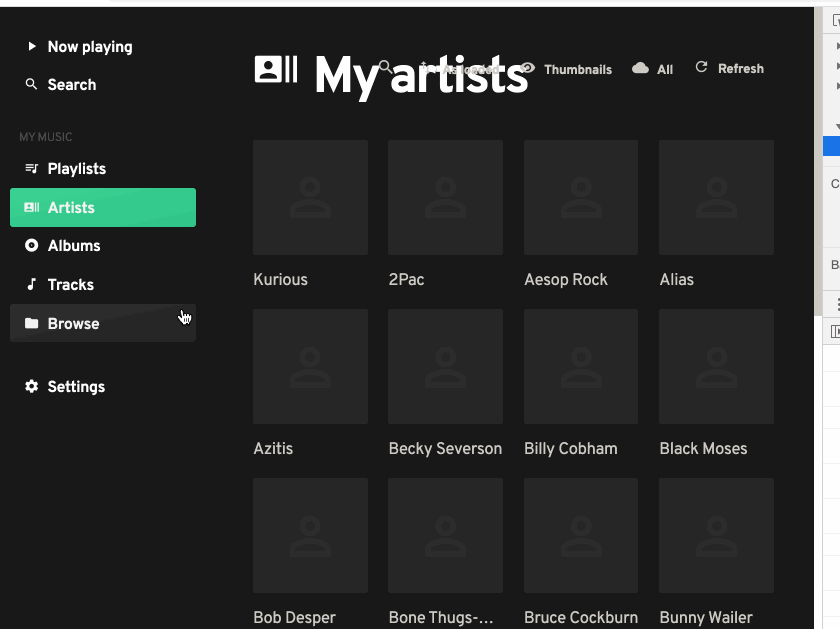This screenshot has height=629, width=840.
Task: Open Search using the magnifier icon
Action: 31,85
